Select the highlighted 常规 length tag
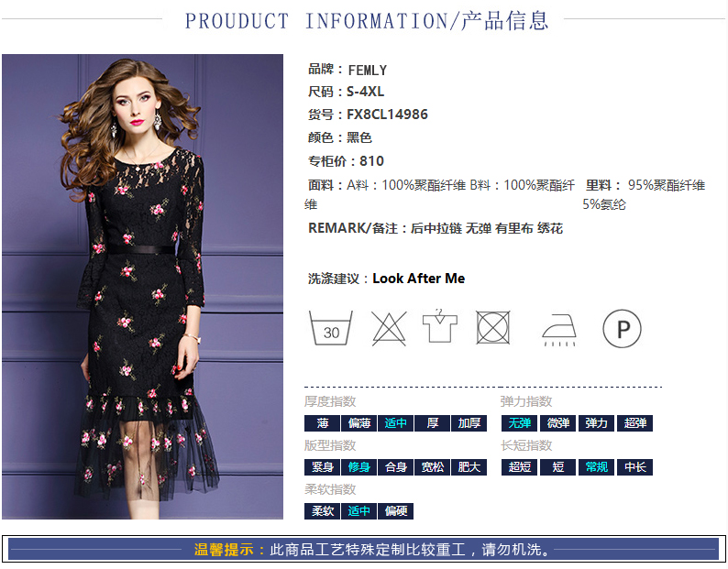Screen dimensions: 728x569 point(596,467)
